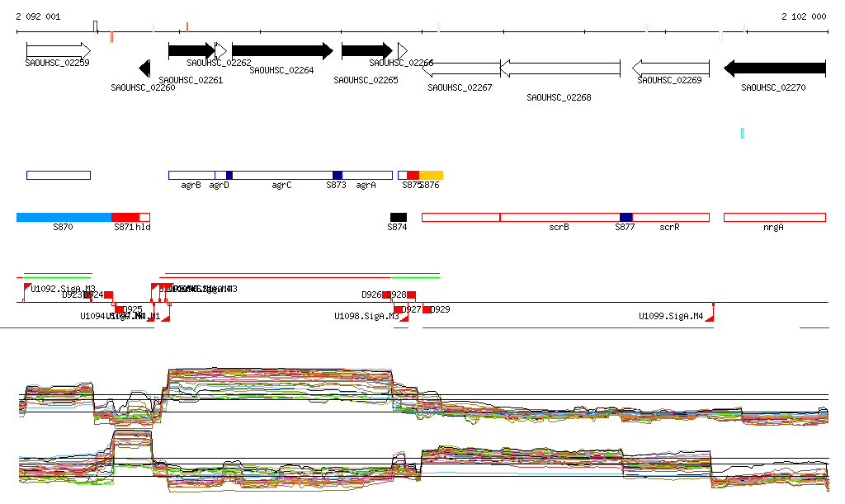Select the white SAOUHSC_02267 gene arrow
The image size is (845, 504).
click(x=461, y=68)
